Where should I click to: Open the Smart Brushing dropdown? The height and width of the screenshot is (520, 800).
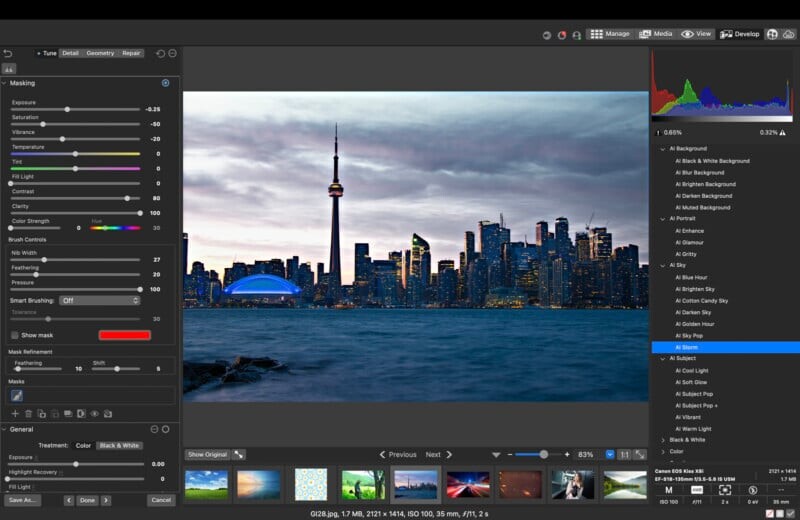pyautogui.click(x=98, y=300)
